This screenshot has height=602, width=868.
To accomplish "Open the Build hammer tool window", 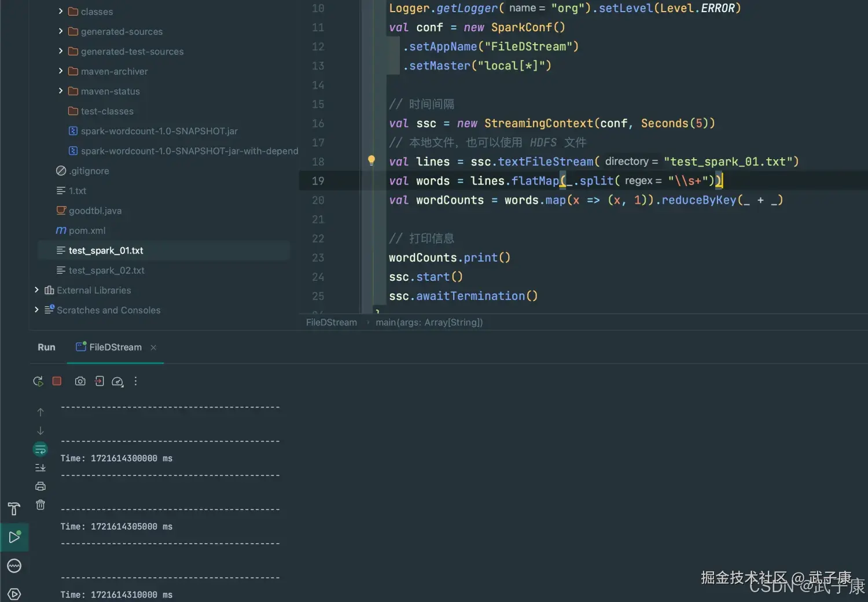I will 14,509.
